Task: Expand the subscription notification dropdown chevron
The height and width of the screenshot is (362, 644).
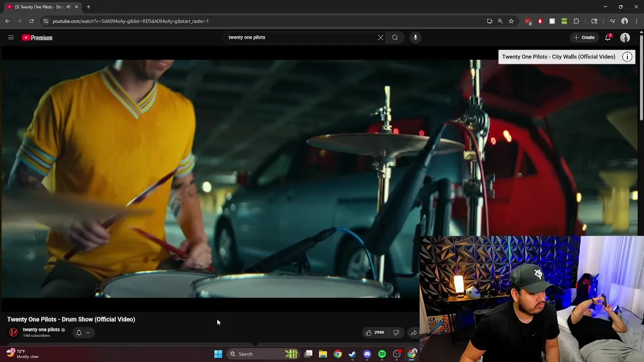Action: tap(88, 333)
